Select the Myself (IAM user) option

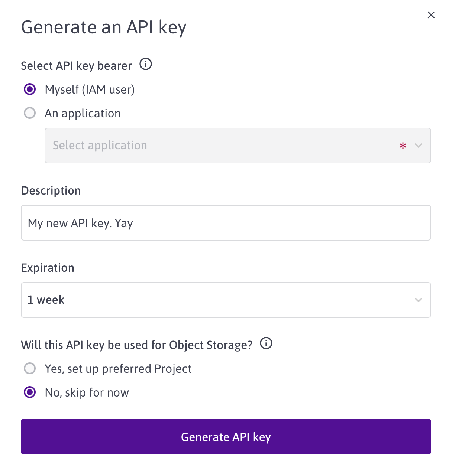(29, 89)
